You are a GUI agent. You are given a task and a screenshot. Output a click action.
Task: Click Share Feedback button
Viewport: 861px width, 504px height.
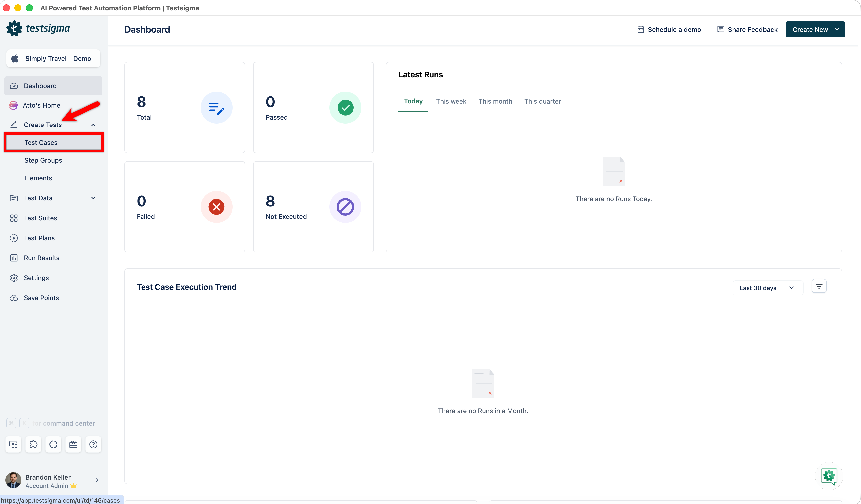747,29
